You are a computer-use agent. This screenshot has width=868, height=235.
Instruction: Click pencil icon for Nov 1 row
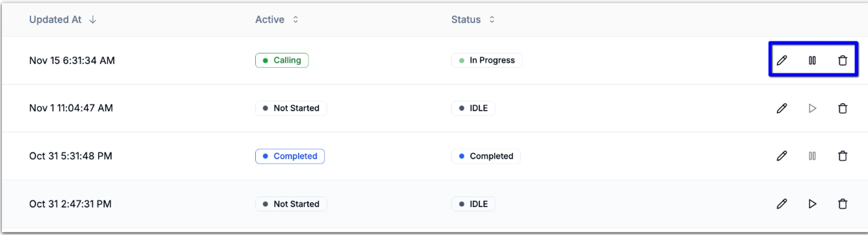coord(782,108)
